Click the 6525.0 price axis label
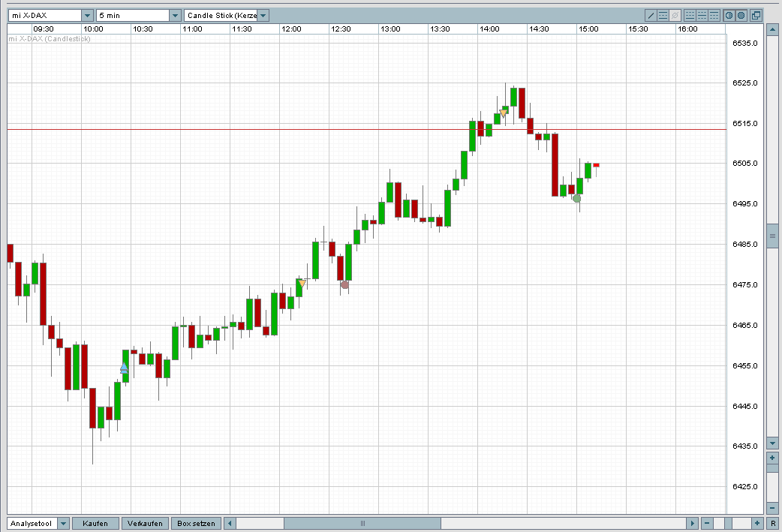This screenshot has height=532, width=782. pos(744,83)
